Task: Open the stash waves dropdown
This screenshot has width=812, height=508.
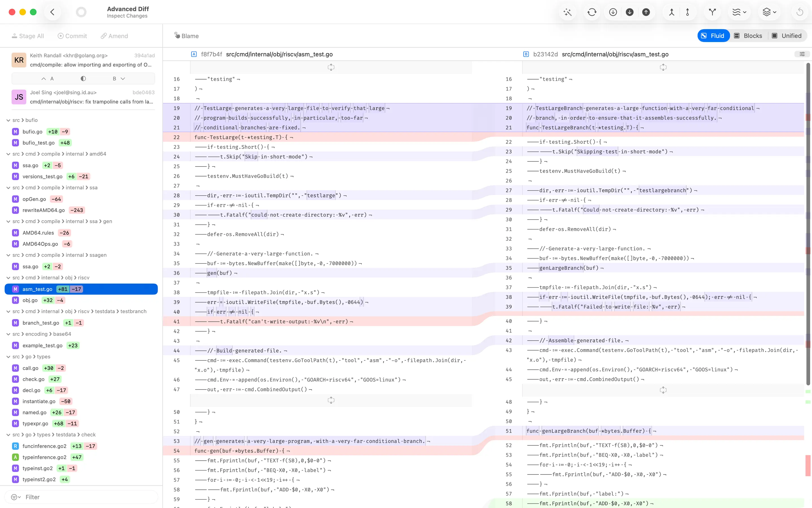Action: 739,12
